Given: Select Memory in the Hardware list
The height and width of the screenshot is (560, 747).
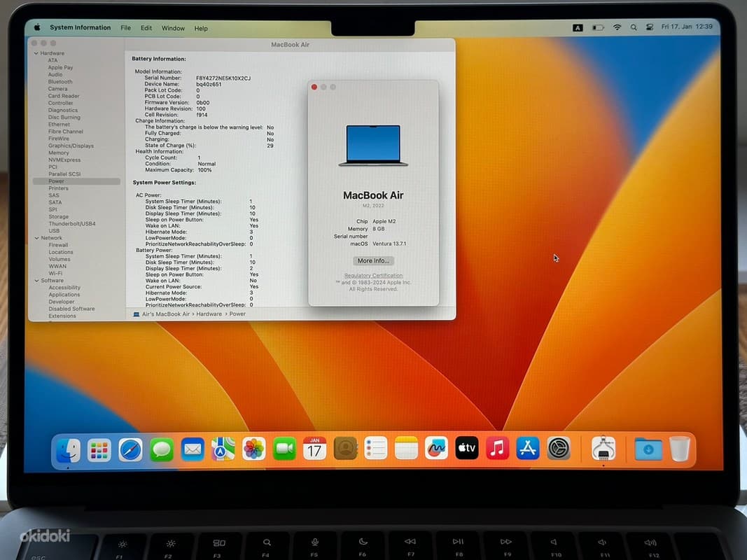Looking at the screenshot, I should pos(59,153).
